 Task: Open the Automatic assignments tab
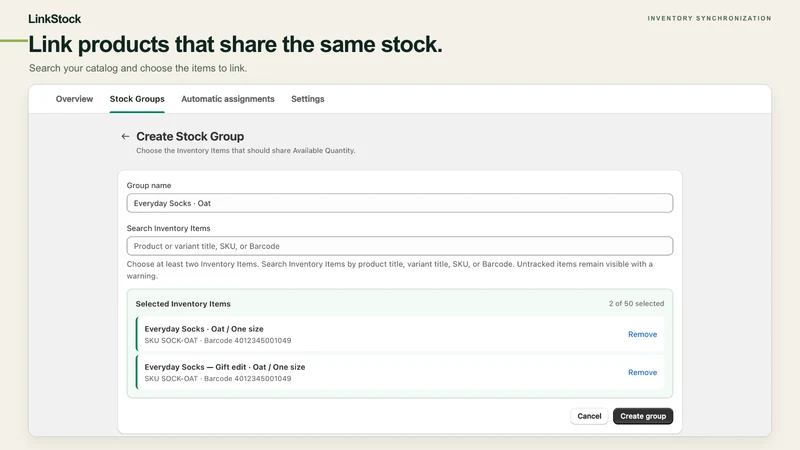click(228, 99)
